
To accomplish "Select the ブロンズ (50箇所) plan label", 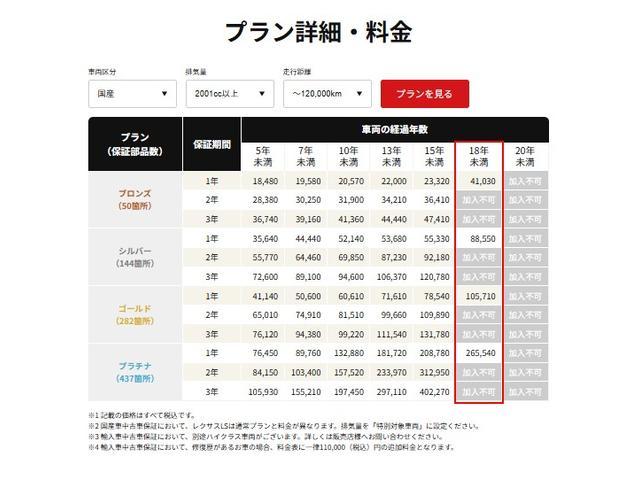I will 135,199.
